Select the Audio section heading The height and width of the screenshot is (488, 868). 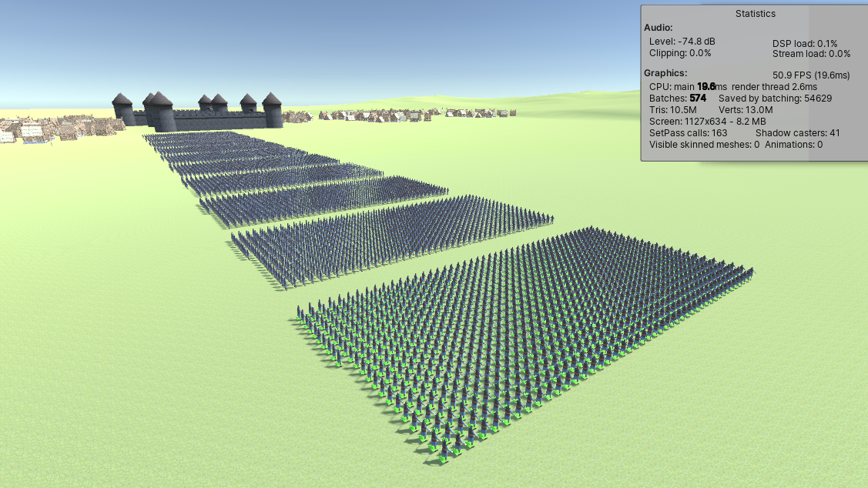[659, 28]
